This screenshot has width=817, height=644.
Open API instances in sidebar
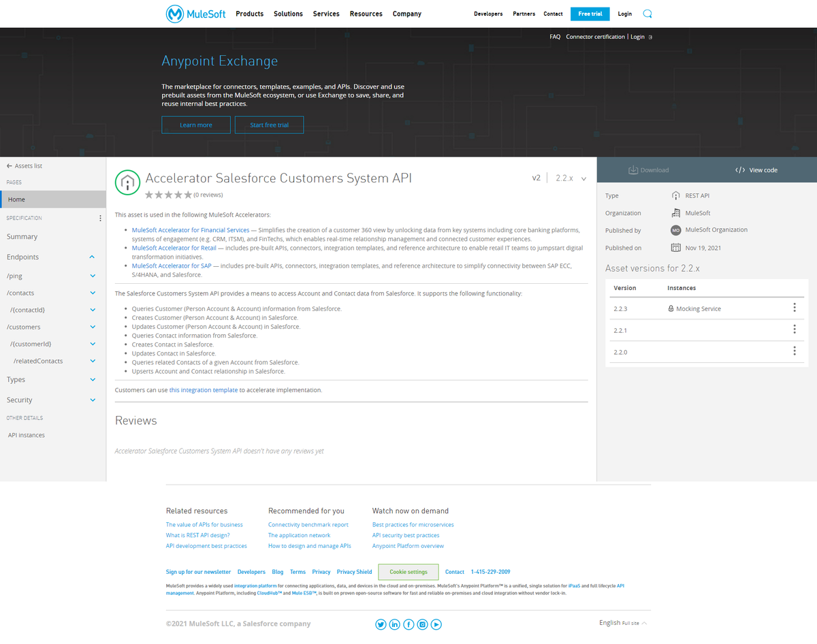[x=27, y=435]
